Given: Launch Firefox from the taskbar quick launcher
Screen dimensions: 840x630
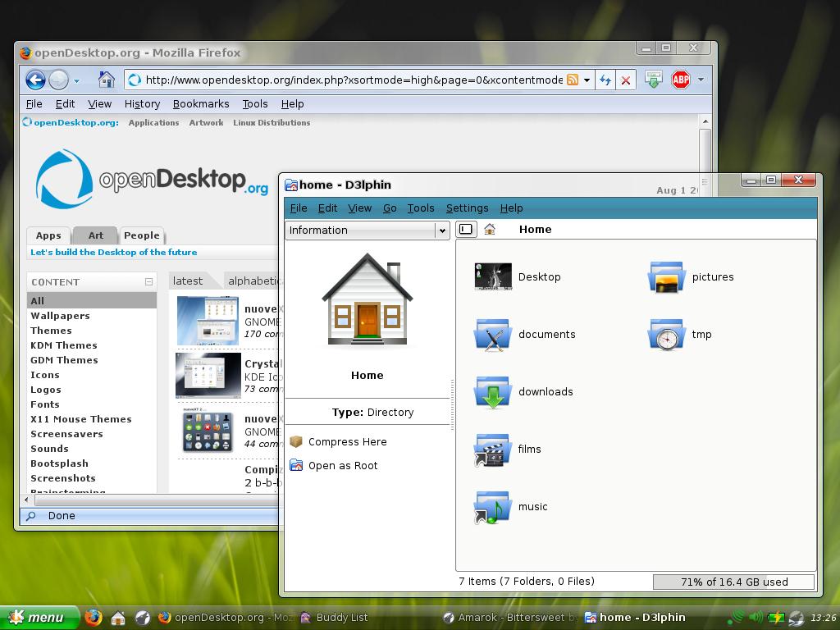Looking at the screenshot, I should tap(94, 618).
